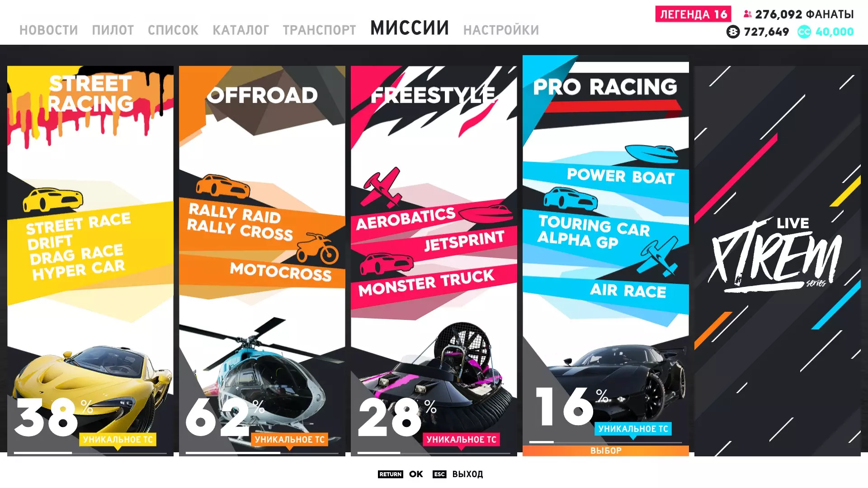This screenshot has height=488, width=868.
Task: Open the НОВОСТИ tab
Action: coord(48,30)
